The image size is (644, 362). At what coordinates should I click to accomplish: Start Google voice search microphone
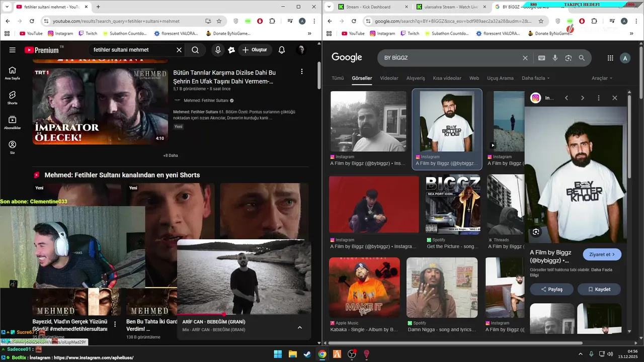pyautogui.click(x=555, y=58)
